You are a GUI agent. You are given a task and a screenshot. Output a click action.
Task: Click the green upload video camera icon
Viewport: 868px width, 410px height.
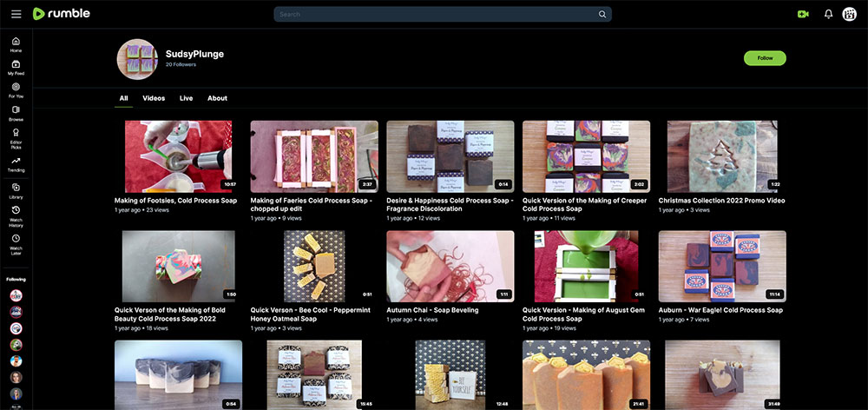[x=803, y=15]
